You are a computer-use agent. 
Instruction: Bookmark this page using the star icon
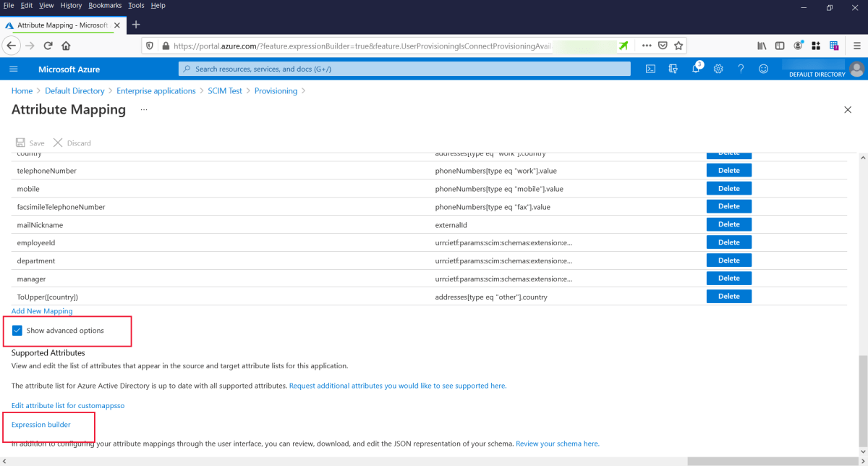tap(678, 45)
